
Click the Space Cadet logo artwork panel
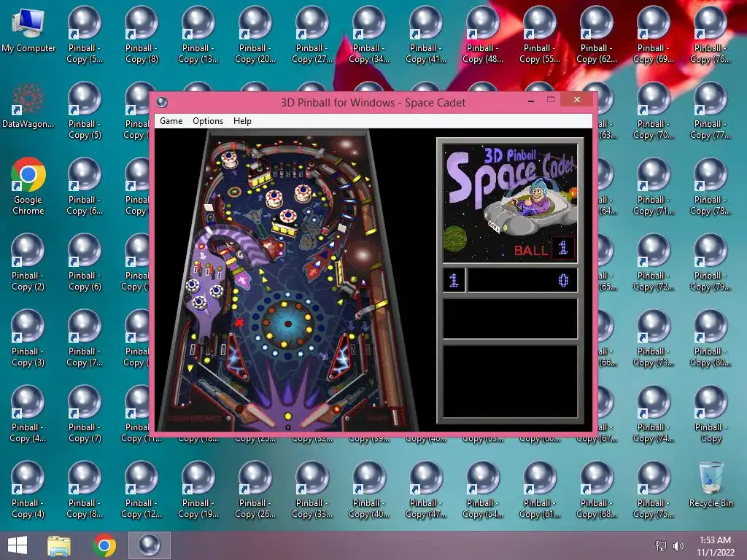(x=510, y=203)
